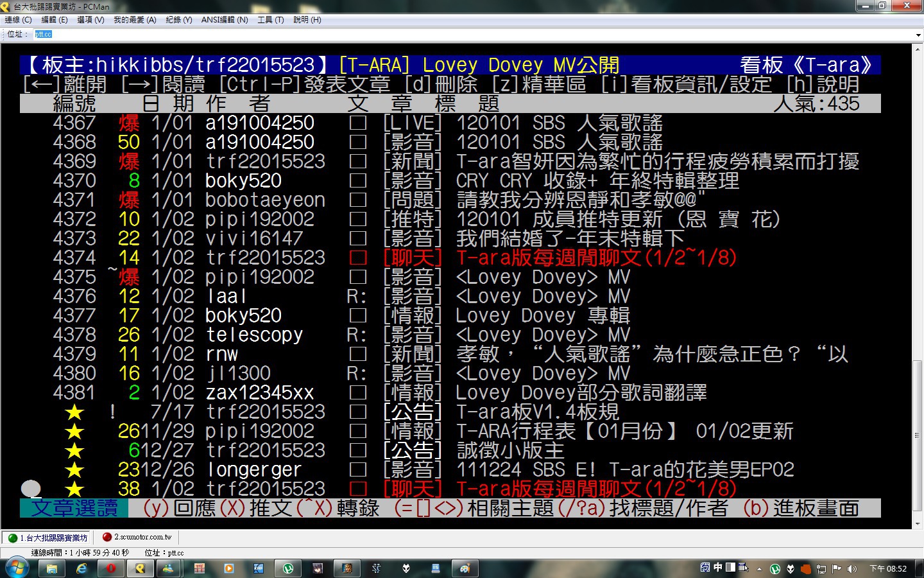Image resolution: width=924 pixels, height=578 pixels.
Task: Open the 我的最愛 (A) favorites menu
Action: (135, 20)
